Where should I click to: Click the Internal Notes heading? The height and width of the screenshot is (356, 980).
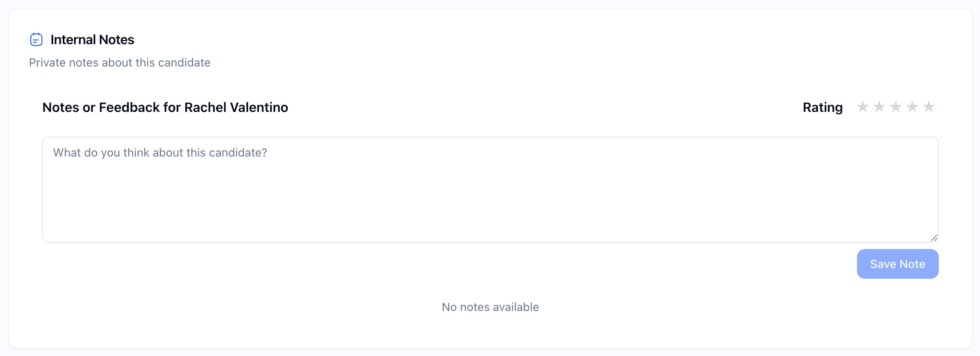tap(92, 40)
